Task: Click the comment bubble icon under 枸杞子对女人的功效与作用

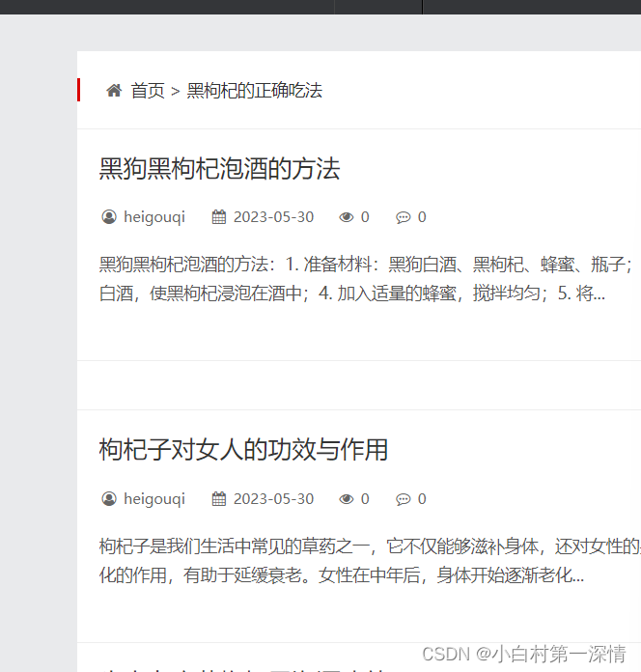Action: pyautogui.click(x=404, y=499)
